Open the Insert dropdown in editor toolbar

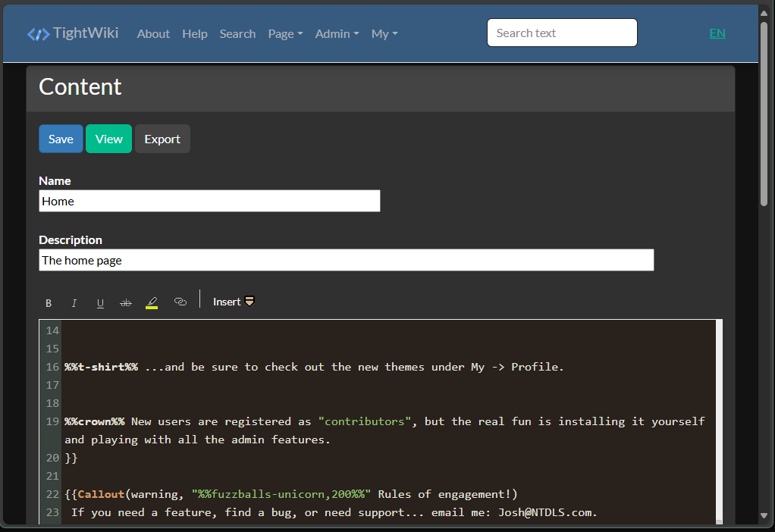pyautogui.click(x=234, y=302)
